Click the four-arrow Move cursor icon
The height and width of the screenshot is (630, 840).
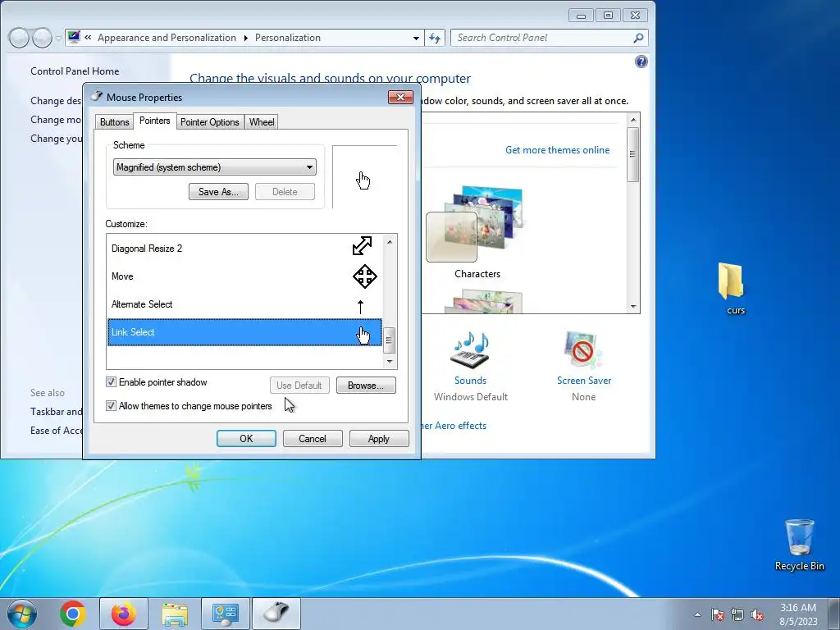[x=365, y=276]
